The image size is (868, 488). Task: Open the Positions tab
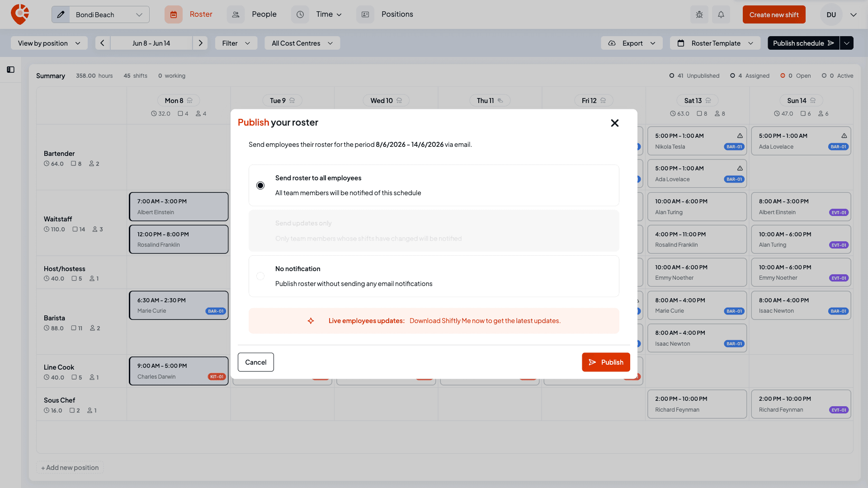(x=397, y=14)
